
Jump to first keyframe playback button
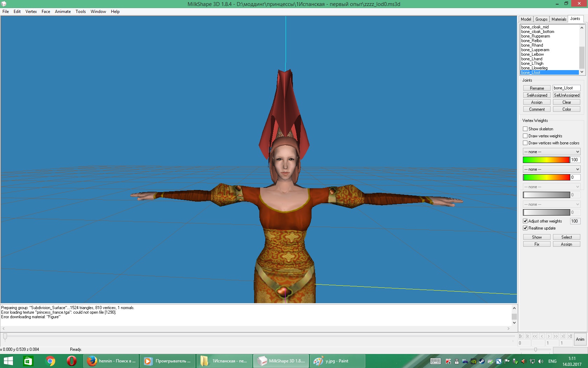click(521, 336)
